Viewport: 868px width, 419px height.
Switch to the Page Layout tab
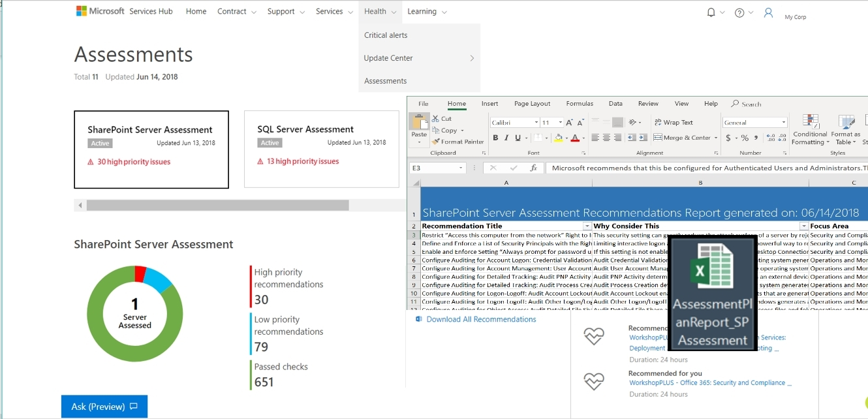tap(532, 103)
